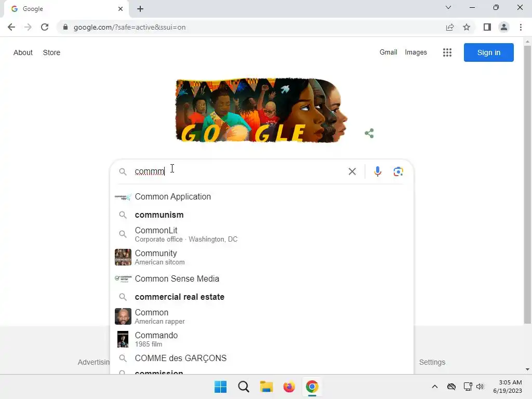Click the cloud sync tray icon

(451, 387)
